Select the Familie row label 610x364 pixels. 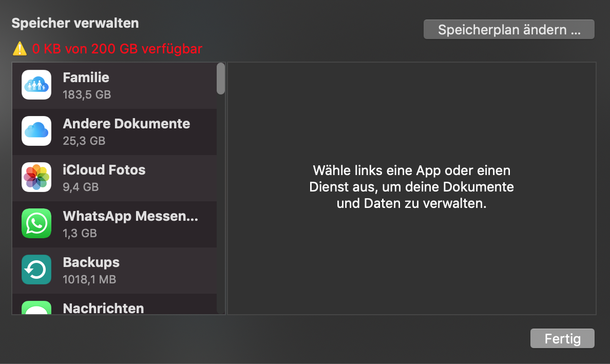[86, 78]
